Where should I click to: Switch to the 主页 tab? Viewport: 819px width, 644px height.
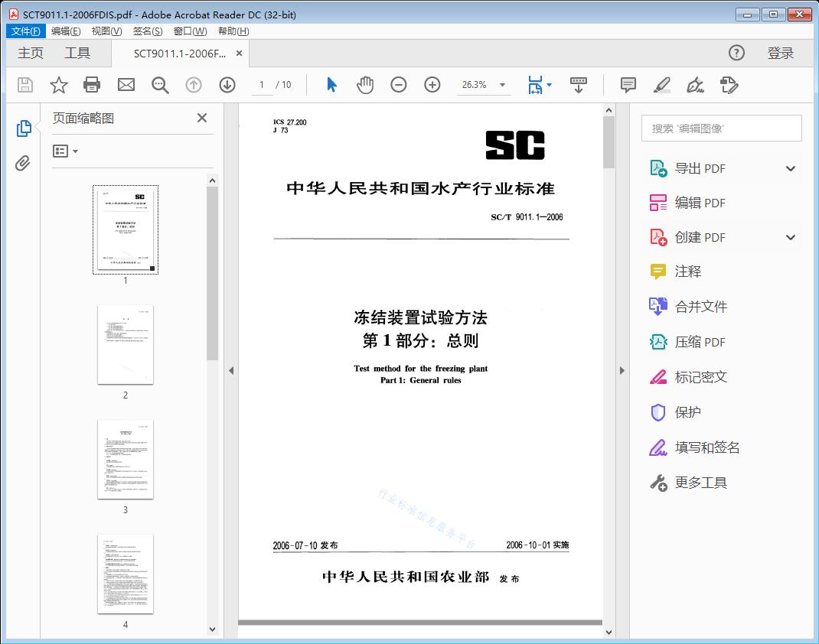point(31,53)
